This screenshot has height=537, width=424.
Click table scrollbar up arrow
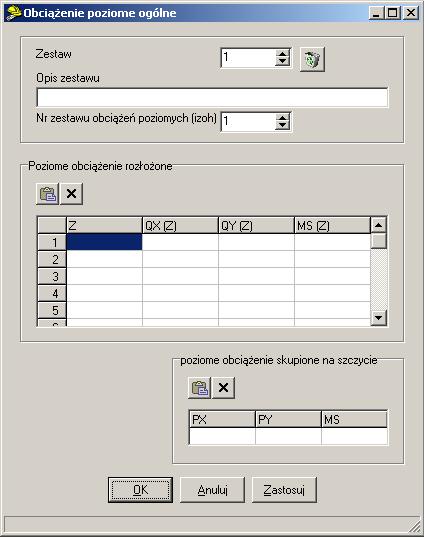(379, 225)
